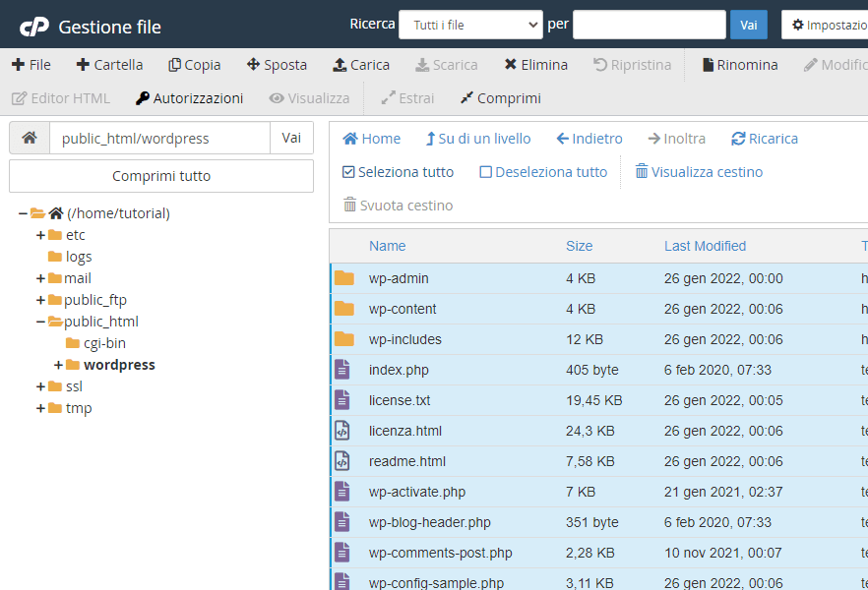Click the home icon beside path field
The image size is (868, 590).
click(x=30, y=138)
